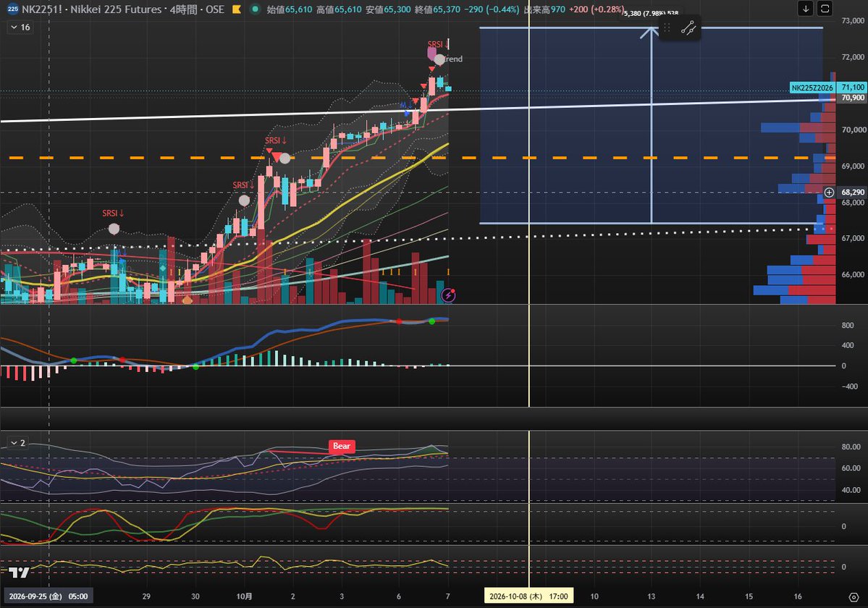Click the maximize pane button at top right
This screenshot has height=608, width=868.
(x=825, y=8)
